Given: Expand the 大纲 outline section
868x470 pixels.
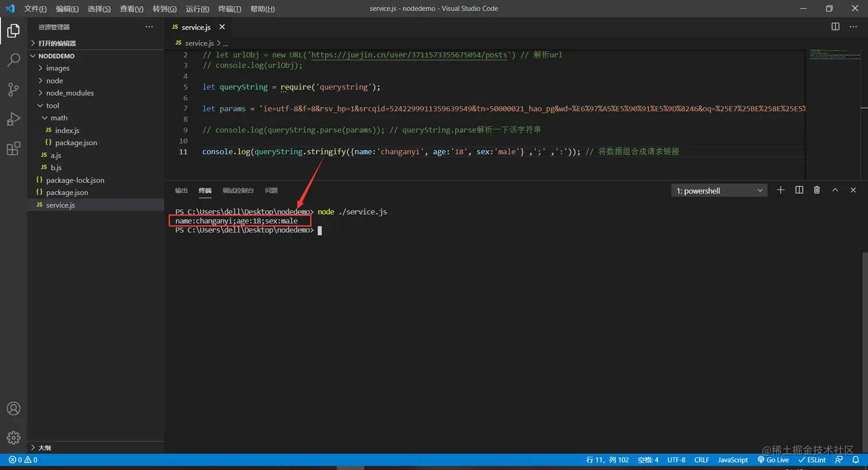Looking at the screenshot, I should (96, 448).
